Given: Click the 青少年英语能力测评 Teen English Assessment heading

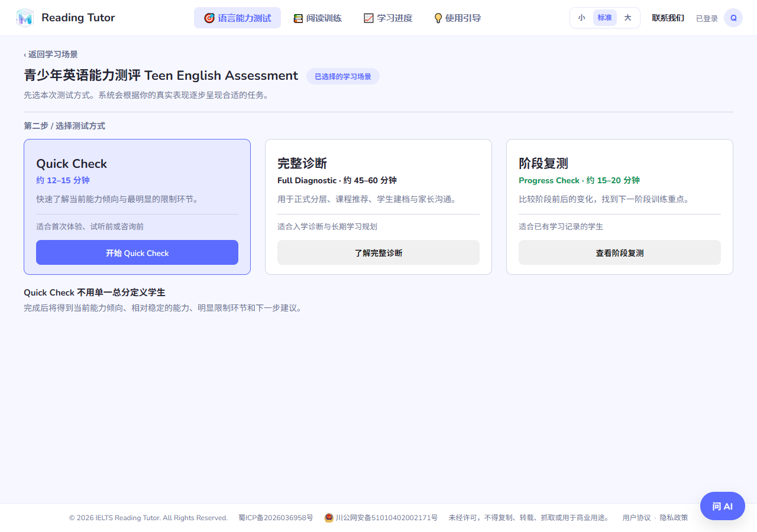Looking at the screenshot, I should click(x=161, y=76).
